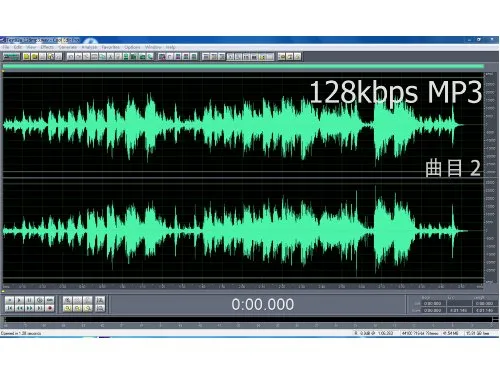Toggle the Multitrack/Waveform view switch button
The width and height of the screenshot is (500, 375).
[x=11, y=57]
